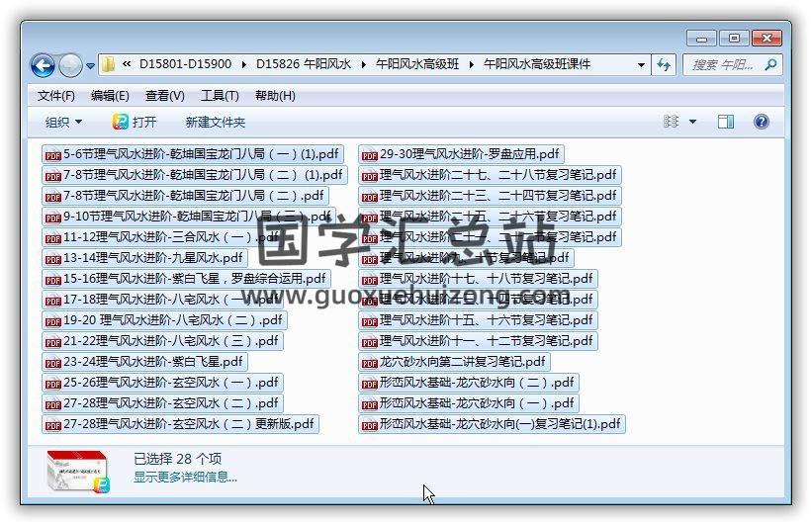Open the 文件(F) menu

(x=56, y=96)
